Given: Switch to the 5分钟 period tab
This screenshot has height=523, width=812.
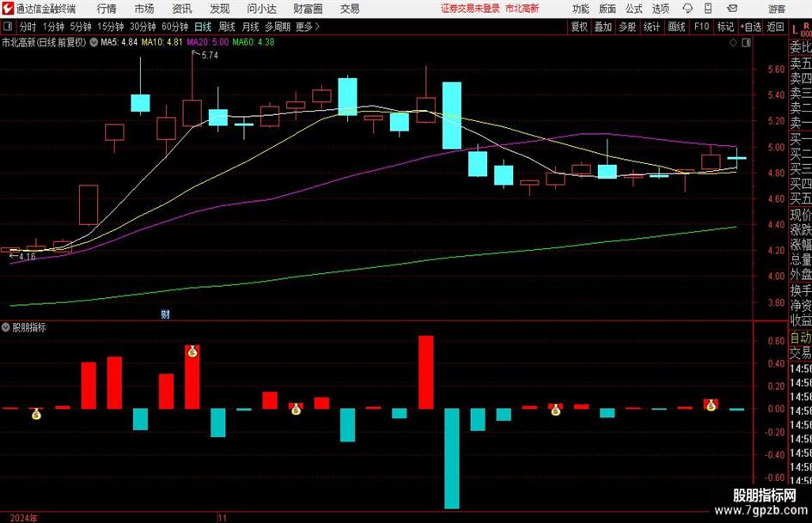Looking at the screenshot, I should coord(81,27).
